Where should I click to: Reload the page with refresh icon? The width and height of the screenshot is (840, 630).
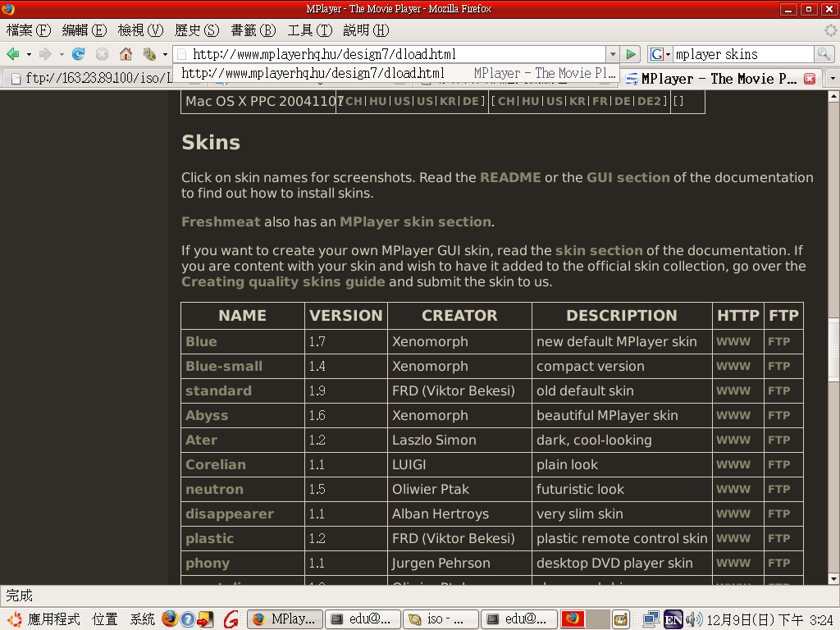pyautogui.click(x=78, y=54)
